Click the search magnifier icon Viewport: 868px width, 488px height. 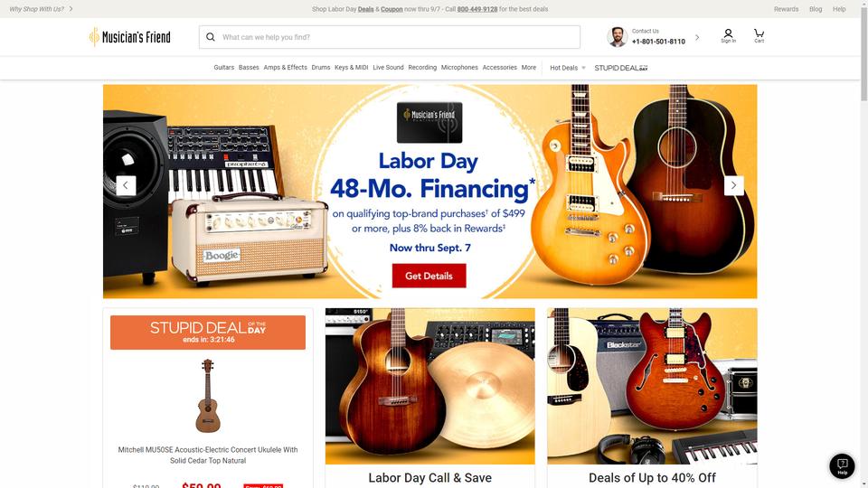[x=211, y=37]
